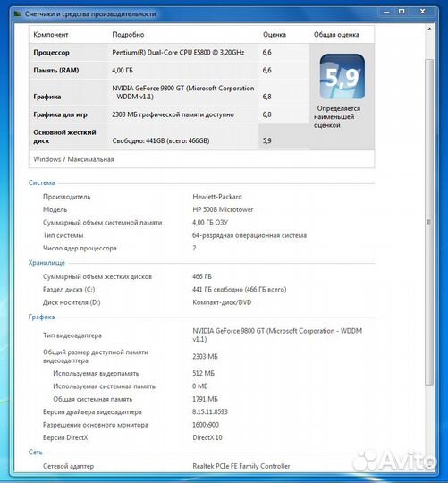Screen dimensions: 448x483
Task: Click 1791 МБ shared memory value
Action: (x=205, y=399)
